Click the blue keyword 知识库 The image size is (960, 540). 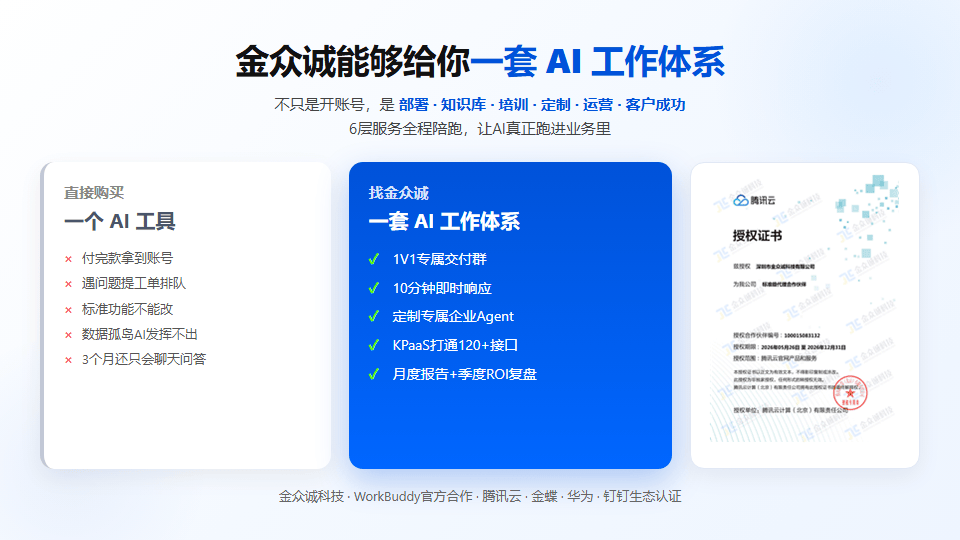(463, 105)
